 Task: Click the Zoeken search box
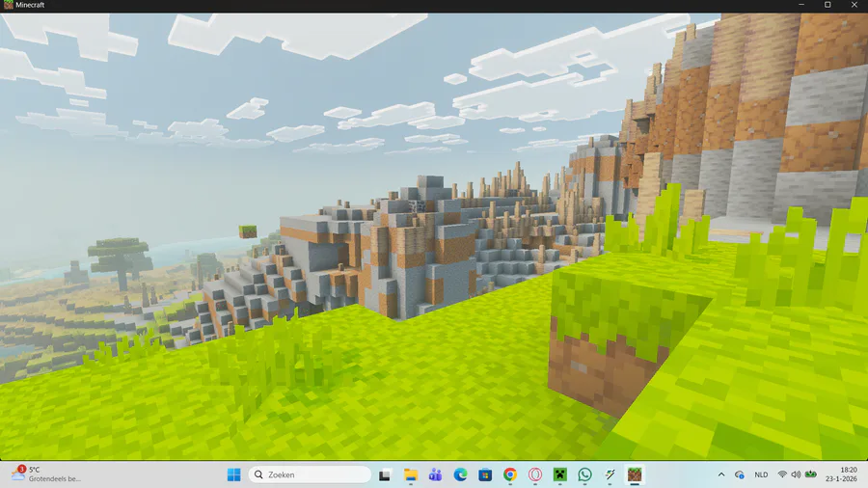pyautogui.click(x=310, y=474)
